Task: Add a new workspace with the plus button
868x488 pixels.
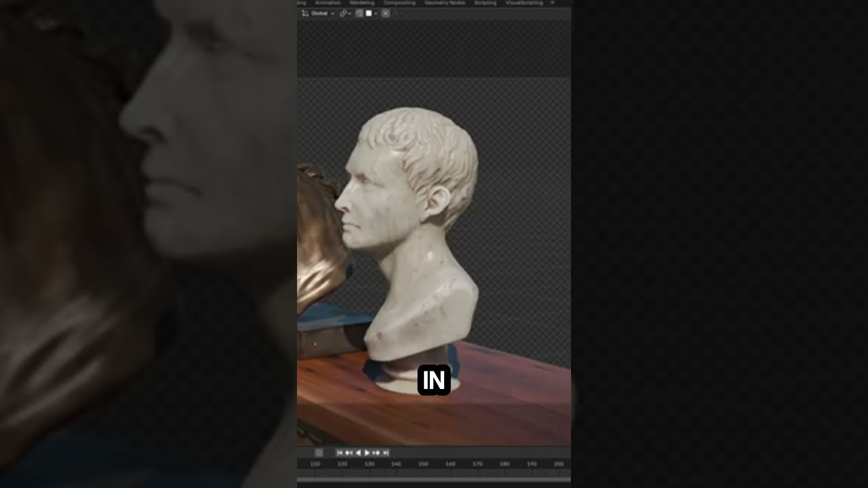Action: (x=552, y=3)
